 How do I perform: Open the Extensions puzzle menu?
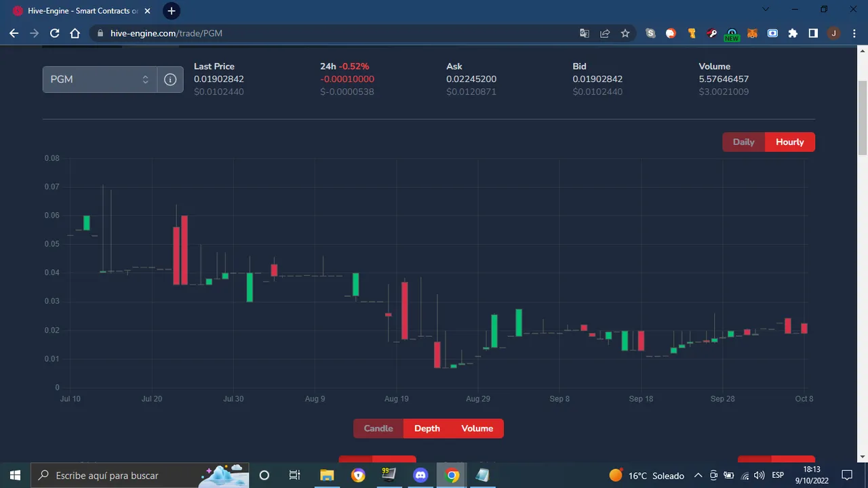click(793, 33)
